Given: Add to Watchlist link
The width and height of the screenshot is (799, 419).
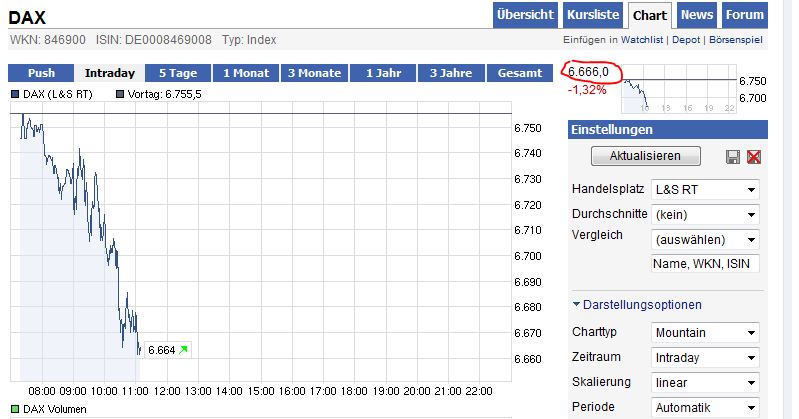Looking at the screenshot, I should coord(642,40).
